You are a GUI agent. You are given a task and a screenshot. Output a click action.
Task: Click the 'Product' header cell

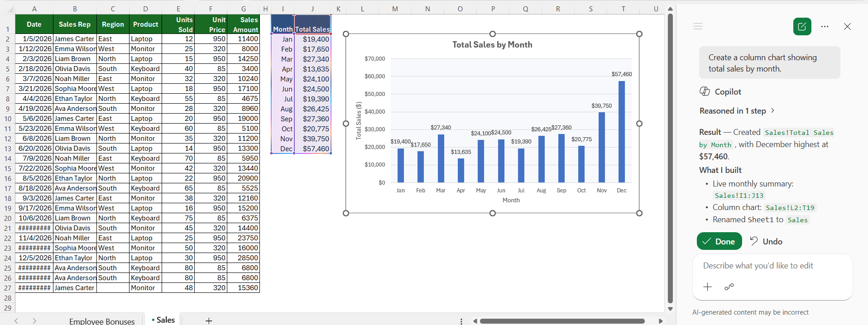(x=145, y=24)
